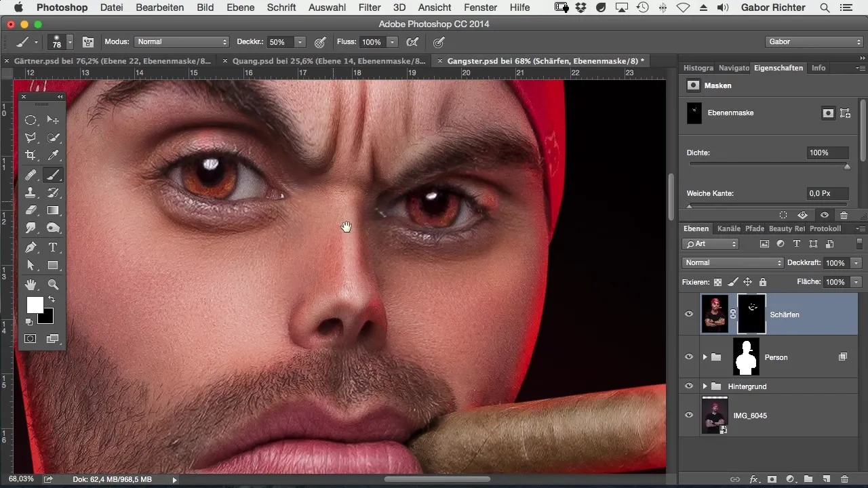Select the Sponge tool
The width and height of the screenshot is (868, 488).
tap(53, 228)
